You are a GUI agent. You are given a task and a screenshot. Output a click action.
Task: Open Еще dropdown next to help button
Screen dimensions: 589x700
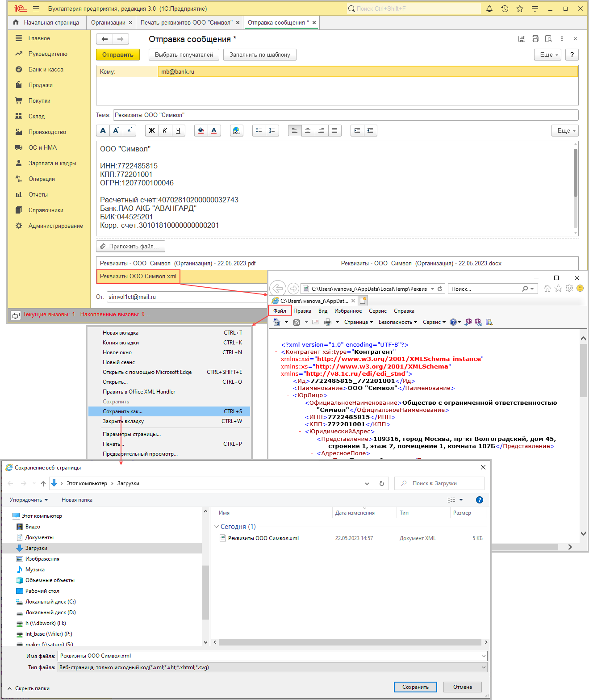548,54
